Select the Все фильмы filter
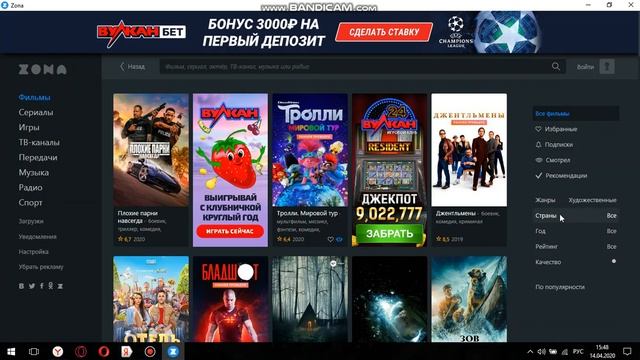This screenshot has height=360, width=640. click(x=576, y=113)
